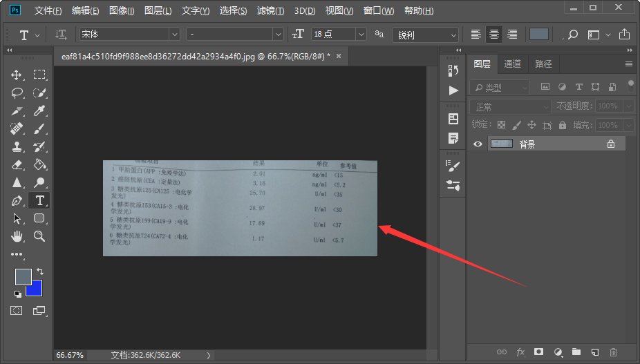Open the 滤镜(T) menu

coord(270,10)
